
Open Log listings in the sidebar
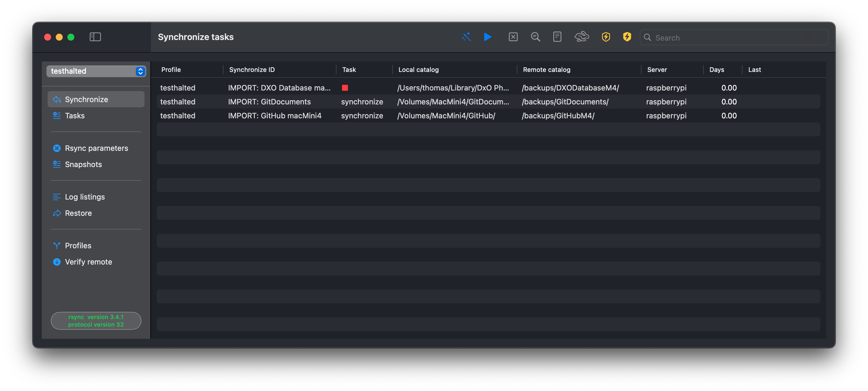pos(96,197)
